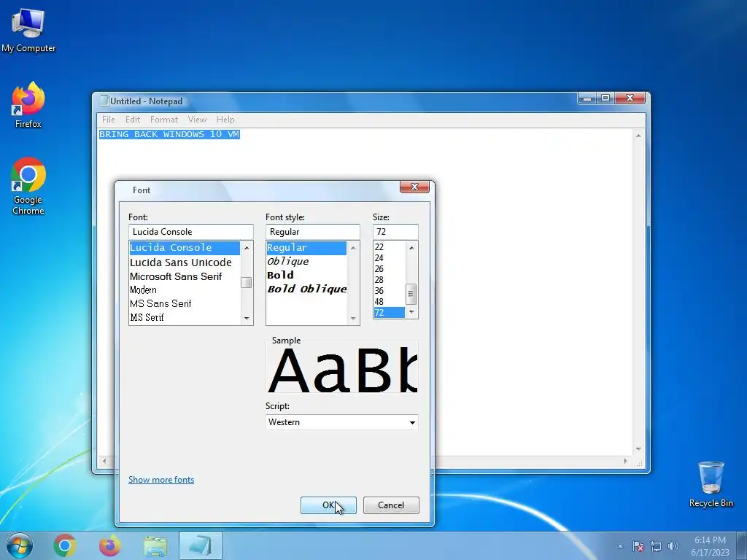Select Lucida Console in font list
This screenshot has height=560, width=747.
185,248
